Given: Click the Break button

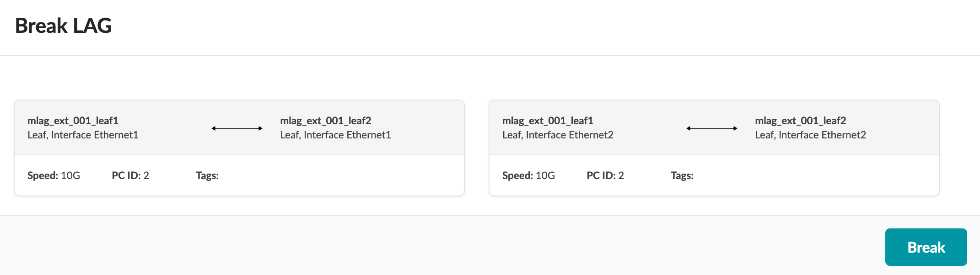Looking at the screenshot, I should point(926,247).
